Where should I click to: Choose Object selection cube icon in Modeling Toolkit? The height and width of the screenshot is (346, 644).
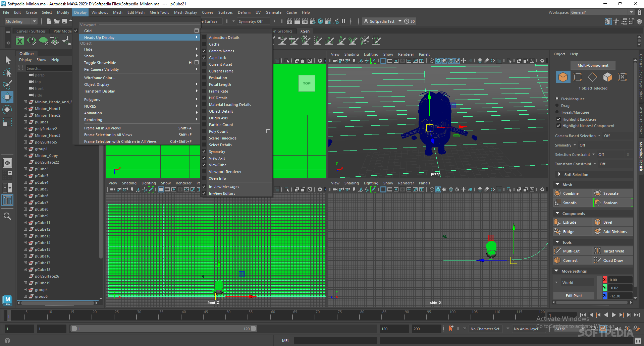click(563, 77)
